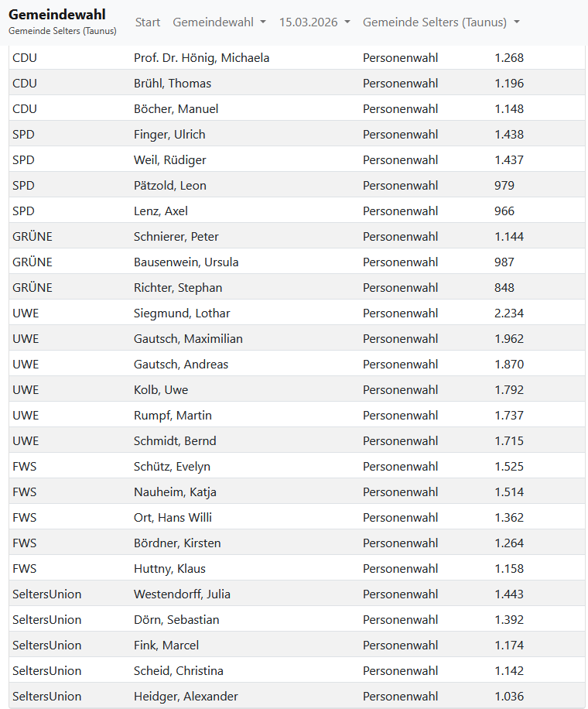The height and width of the screenshot is (709, 588).
Task: Click the Bausenwein, Ursula entry
Action: pyautogui.click(x=186, y=262)
